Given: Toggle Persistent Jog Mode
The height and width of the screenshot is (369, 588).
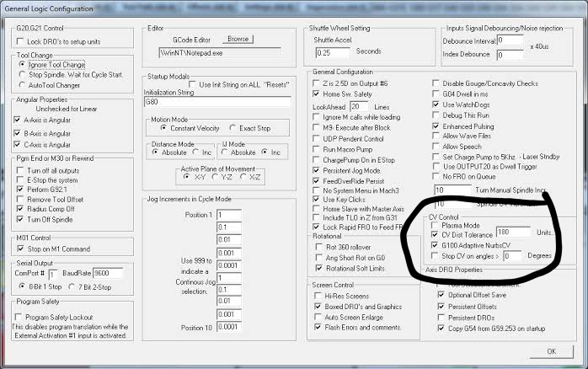Looking at the screenshot, I should click(x=316, y=170).
